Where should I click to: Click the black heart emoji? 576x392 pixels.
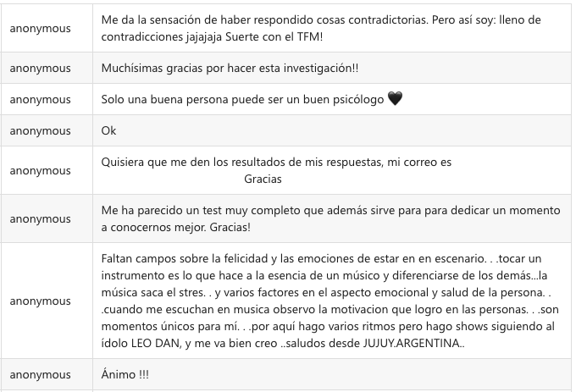tap(394, 99)
